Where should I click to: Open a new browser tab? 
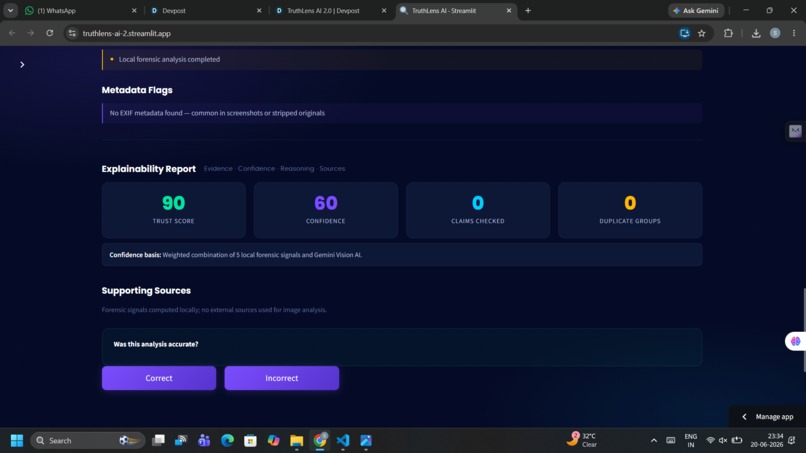[528, 10]
